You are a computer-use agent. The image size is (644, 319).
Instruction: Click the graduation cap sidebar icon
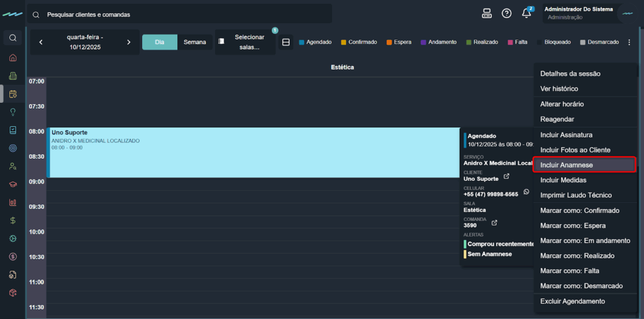13,185
